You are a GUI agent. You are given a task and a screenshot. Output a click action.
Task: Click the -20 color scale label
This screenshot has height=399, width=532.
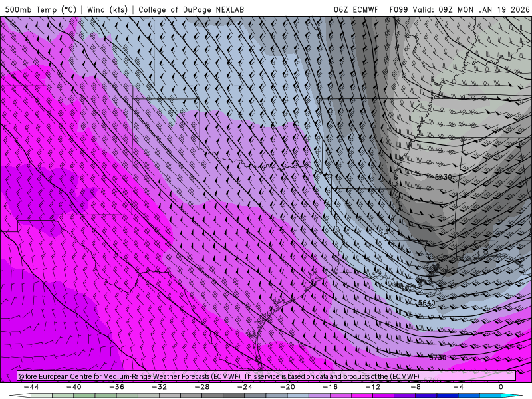[x=288, y=387]
